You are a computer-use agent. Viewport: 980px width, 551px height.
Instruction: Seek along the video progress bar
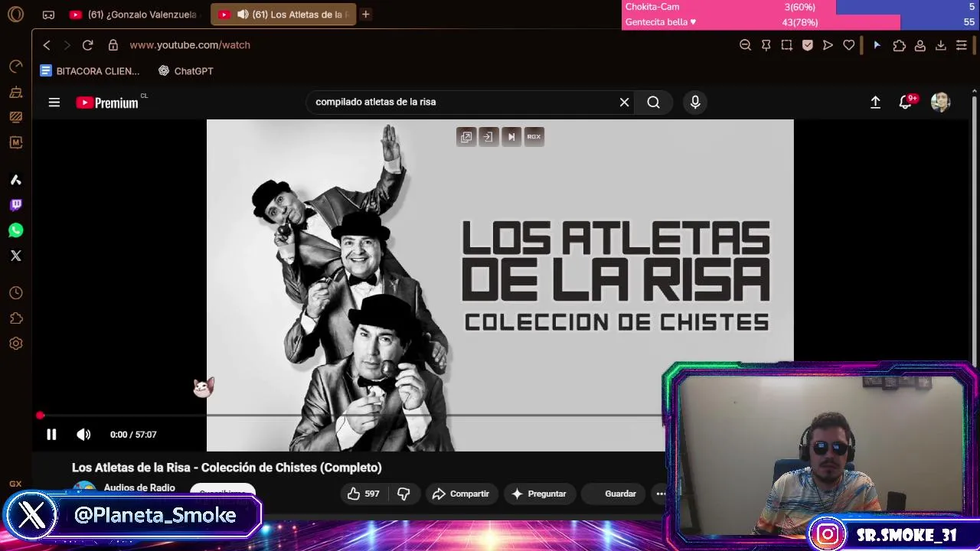(352, 416)
